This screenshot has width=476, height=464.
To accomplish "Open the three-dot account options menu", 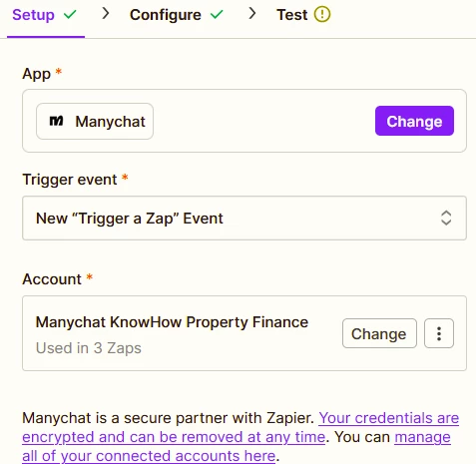I will 439,333.
